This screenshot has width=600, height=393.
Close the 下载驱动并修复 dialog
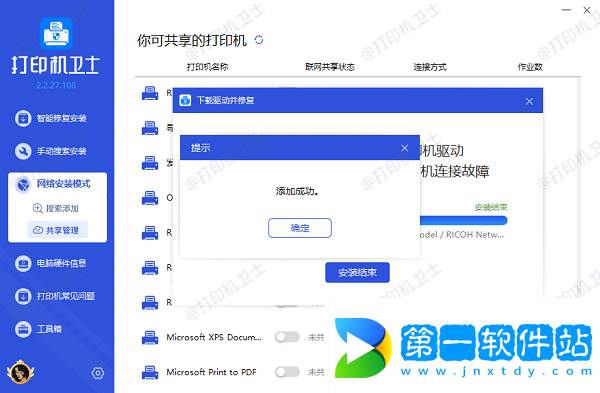[529, 101]
